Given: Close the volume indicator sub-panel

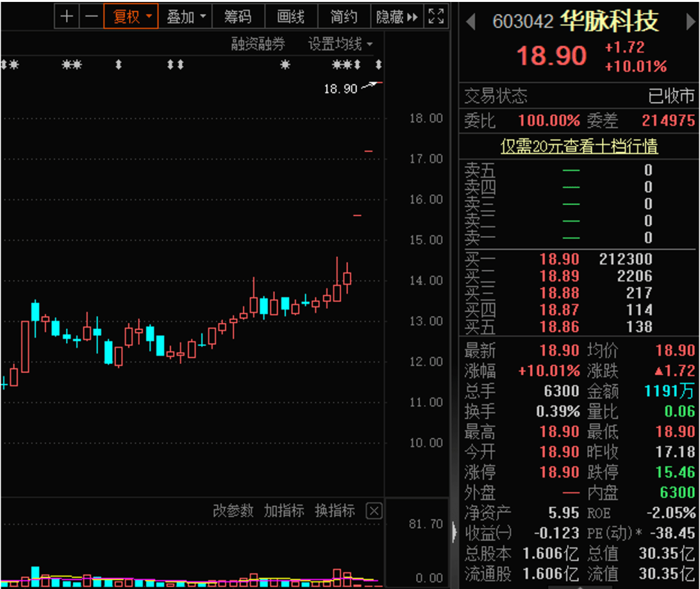Looking at the screenshot, I should [374, 511].
